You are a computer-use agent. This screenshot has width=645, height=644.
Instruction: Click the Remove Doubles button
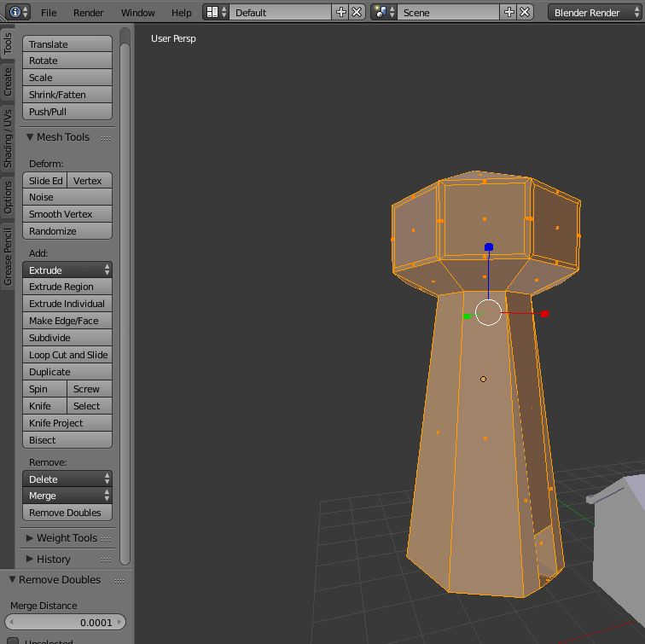[67, 513]
